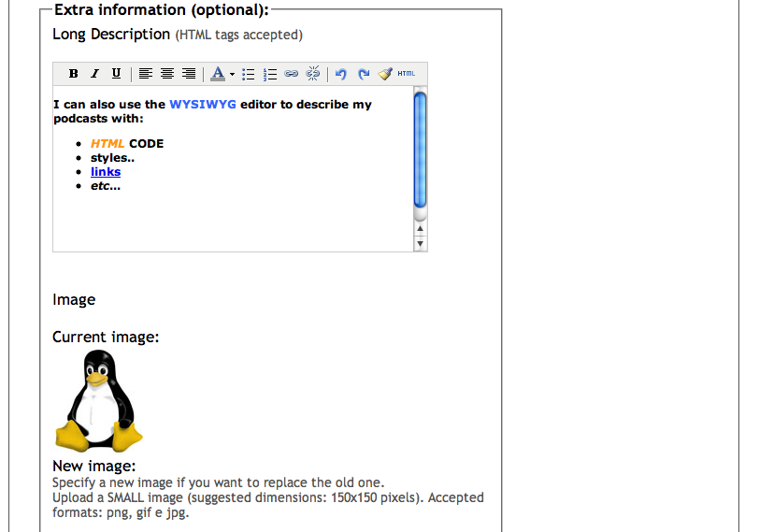Screen dimensions: 759x532
Task: Click the editor's blue scrollbar thumb
Action: pyautogui.click(x=421, y=150)
